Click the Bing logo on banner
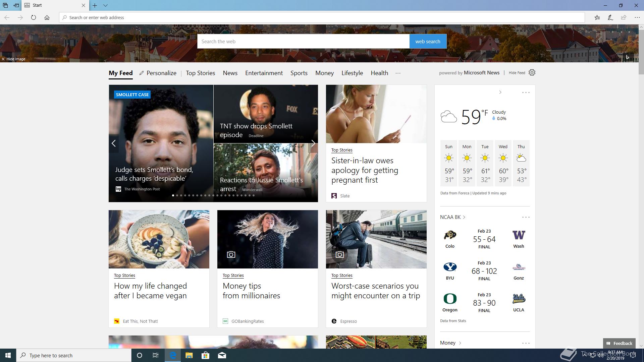Viewport: 644px width, 362px height. pos(628,57)
